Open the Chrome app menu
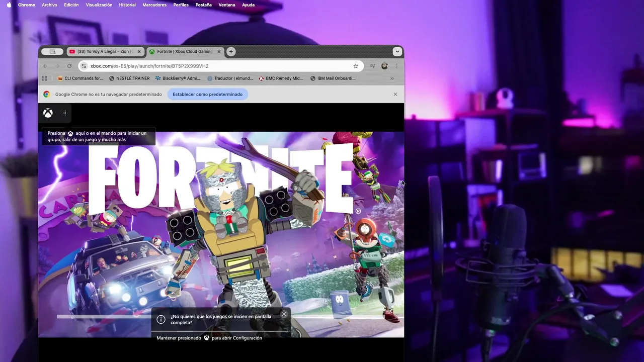The image size is (644, 362). [x=27, y=5]
